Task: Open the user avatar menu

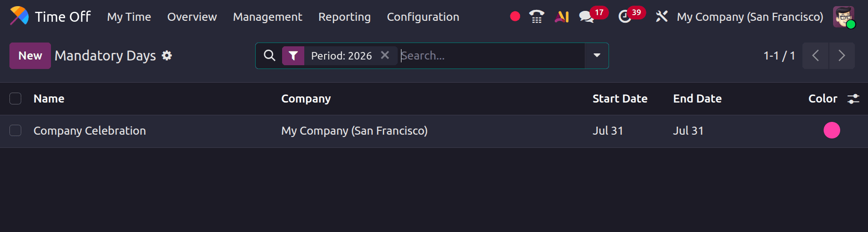Action: coord(843,17)
